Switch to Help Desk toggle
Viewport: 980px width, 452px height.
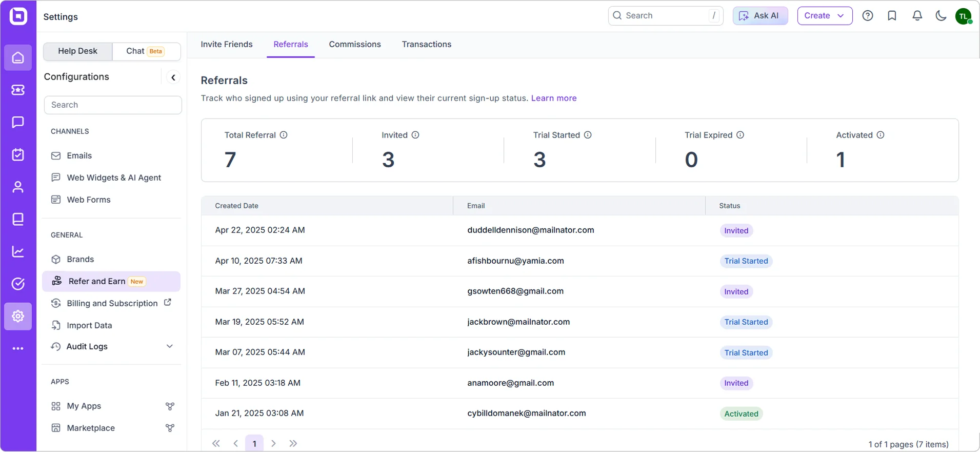78,51
